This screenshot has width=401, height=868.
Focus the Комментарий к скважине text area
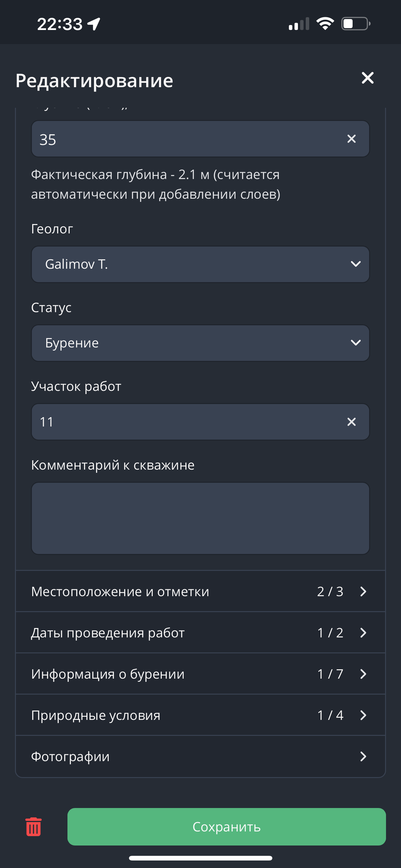pyautogui.click(x=200, y=518)
